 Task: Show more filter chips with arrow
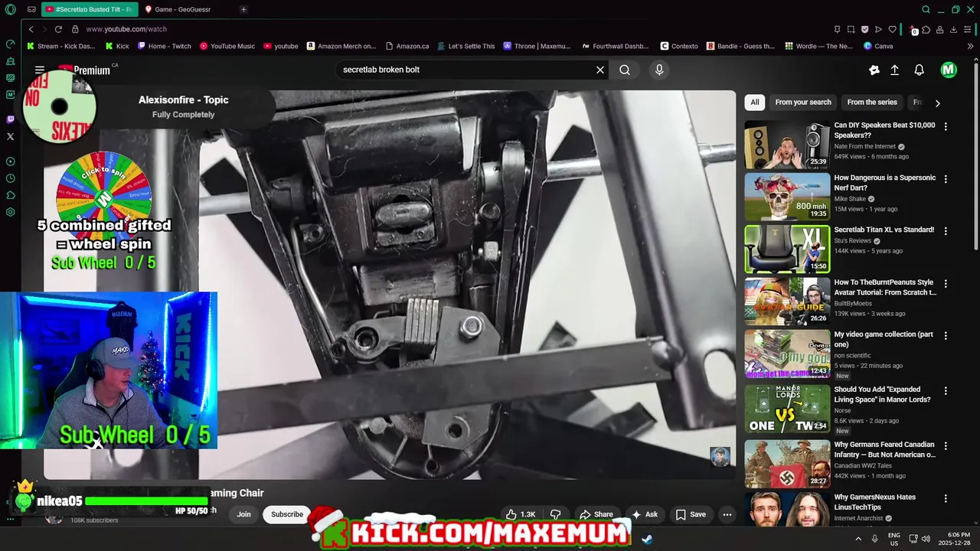point(937,103)
